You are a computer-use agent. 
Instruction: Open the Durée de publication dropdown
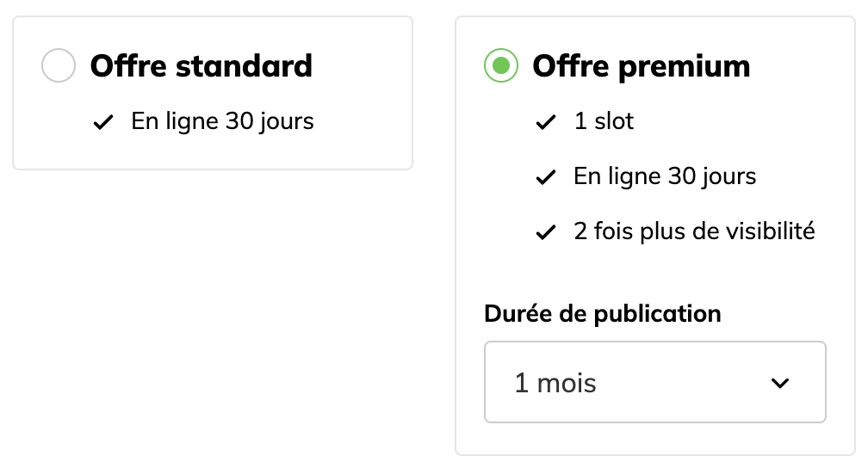654,383
